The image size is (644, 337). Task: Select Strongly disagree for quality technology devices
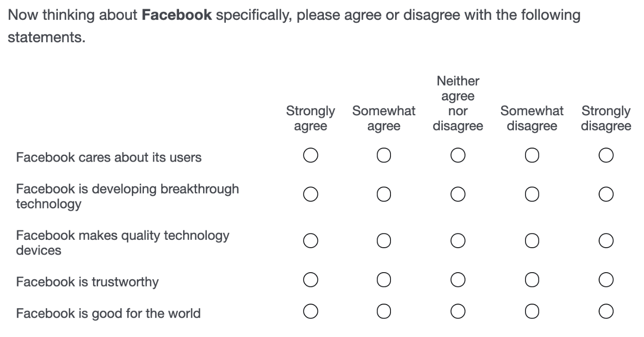tap(606, 241)
